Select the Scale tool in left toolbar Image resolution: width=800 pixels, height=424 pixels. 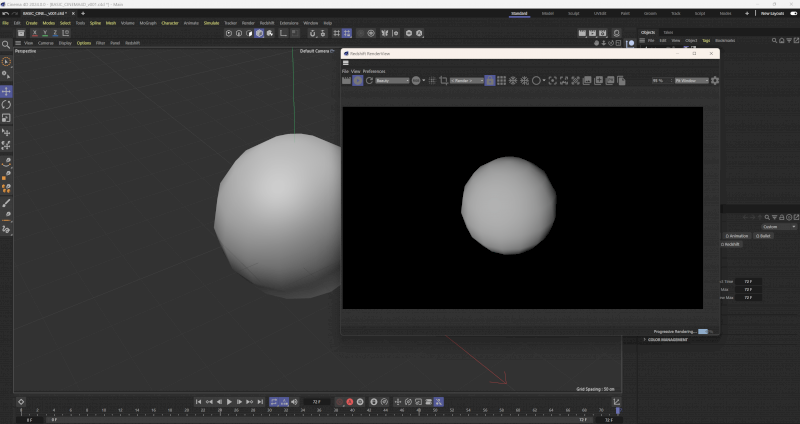pyautogui.click(x=6, y=117)
